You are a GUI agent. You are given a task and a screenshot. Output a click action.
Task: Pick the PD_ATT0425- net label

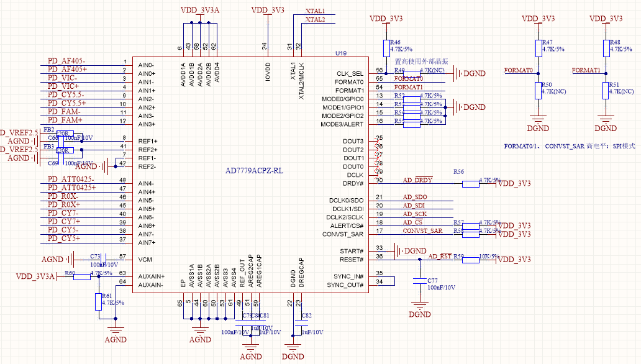tap(71, 179)
